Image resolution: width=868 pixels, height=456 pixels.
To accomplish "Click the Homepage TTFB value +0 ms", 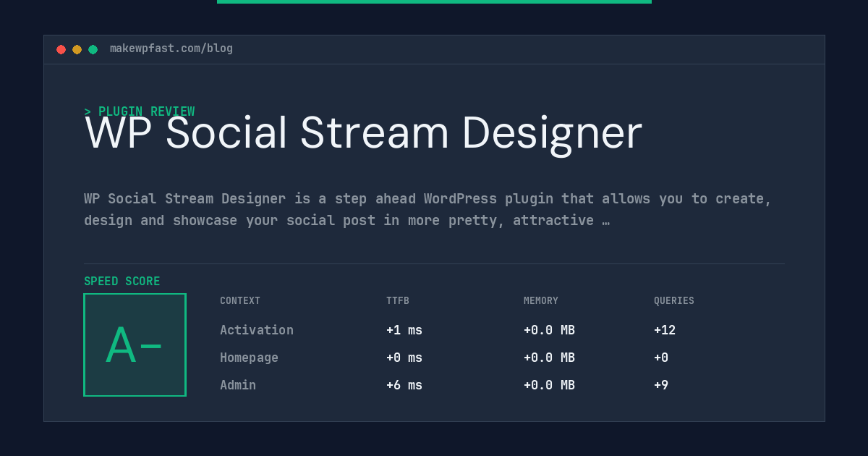I will 404,358.
